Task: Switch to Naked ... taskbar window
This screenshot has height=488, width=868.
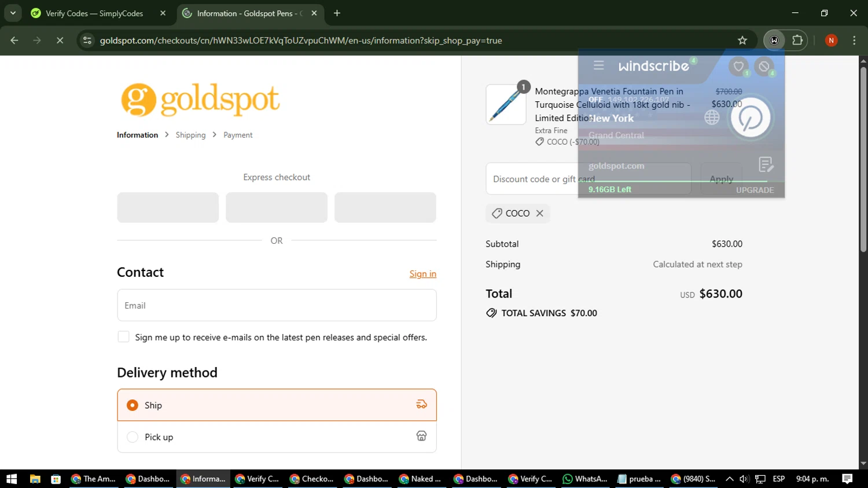Action: [x=421, y=479]
